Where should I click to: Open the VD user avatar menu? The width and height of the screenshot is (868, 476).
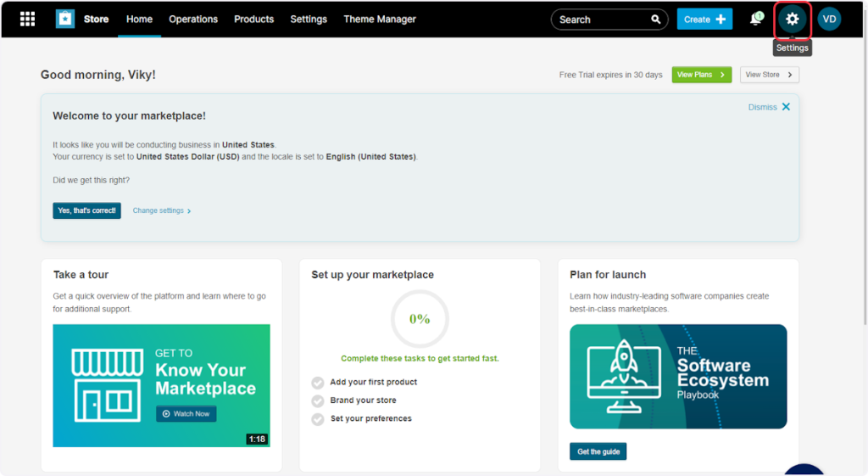[829, 19]
